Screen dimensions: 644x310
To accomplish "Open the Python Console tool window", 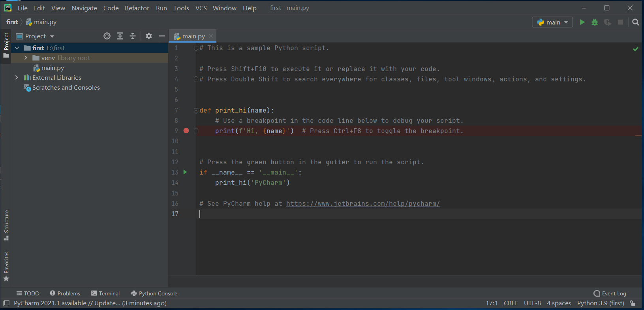I will click(154, 293).
